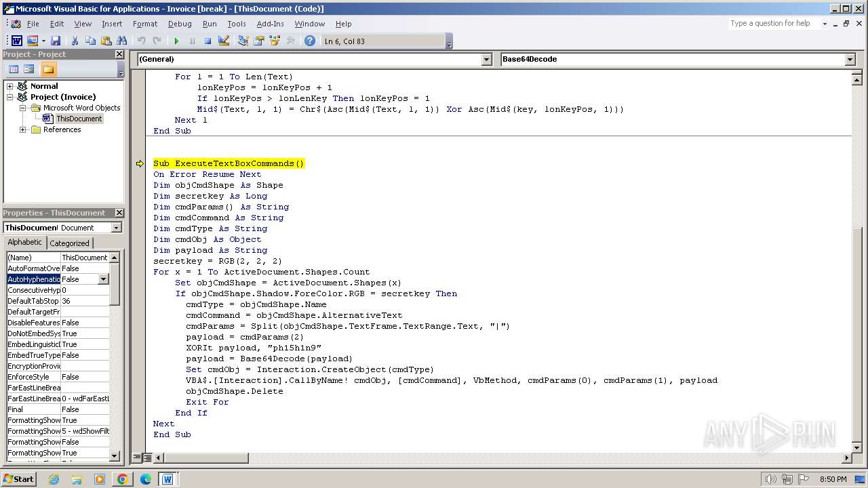Select the EnforceStyle property row

click(x=58, y=377)
